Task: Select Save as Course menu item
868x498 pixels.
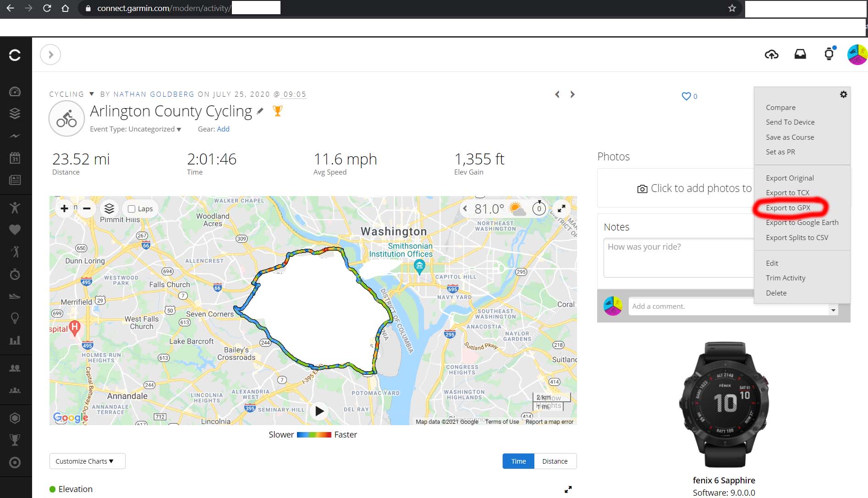Action: (x=790, y=137)
